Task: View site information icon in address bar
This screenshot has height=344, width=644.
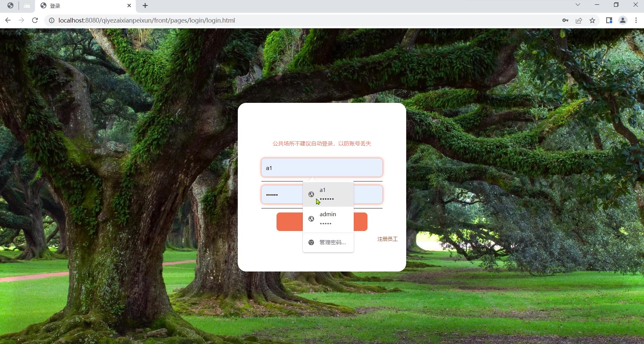Action: click(52, 21)
